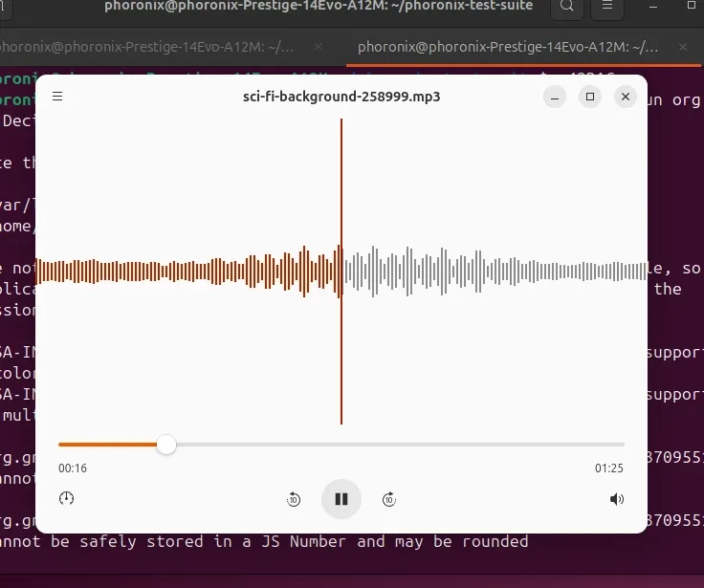Click the 01:25 total duration label
The height and width of the screenshot is (588, 704).
pyautogui.click(x=609, y=468)
